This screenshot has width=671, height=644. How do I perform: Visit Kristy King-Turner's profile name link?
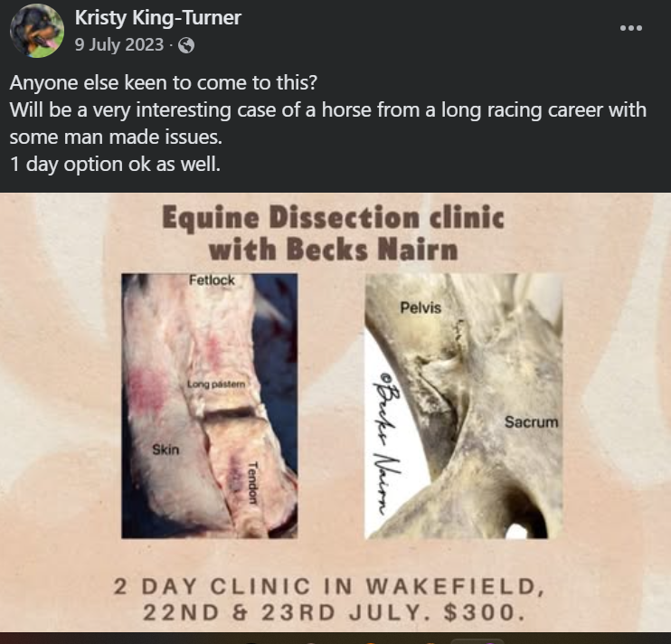[158, 18]
